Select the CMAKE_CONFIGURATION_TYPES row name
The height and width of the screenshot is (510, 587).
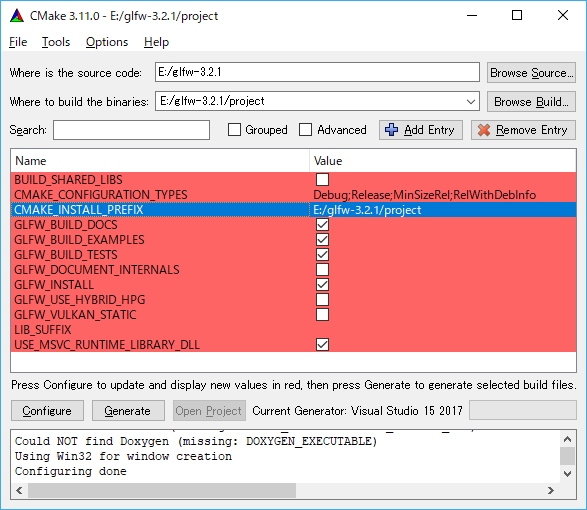[x=101, y=195]
